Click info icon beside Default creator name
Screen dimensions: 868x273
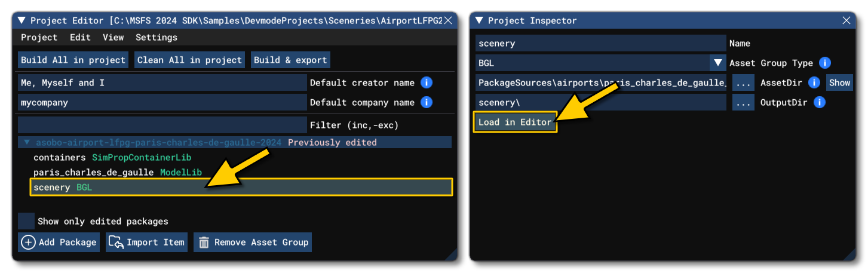[x=426, y=83]
